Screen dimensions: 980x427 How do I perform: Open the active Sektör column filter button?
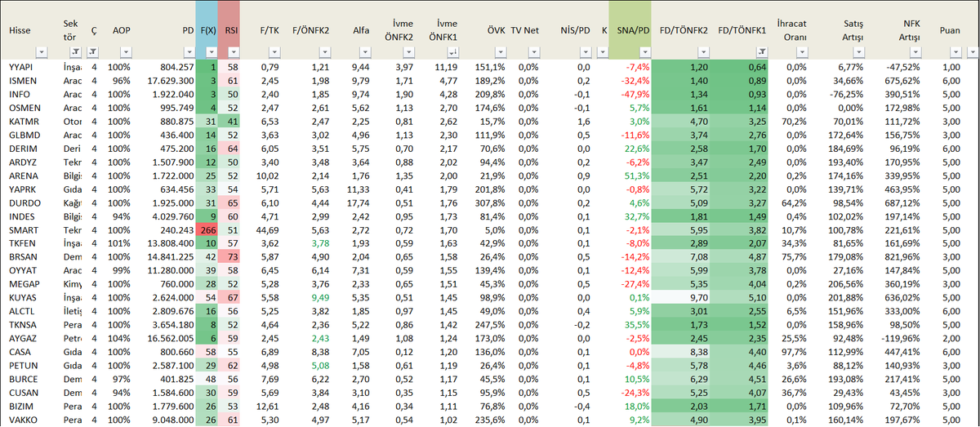(74, 51)
